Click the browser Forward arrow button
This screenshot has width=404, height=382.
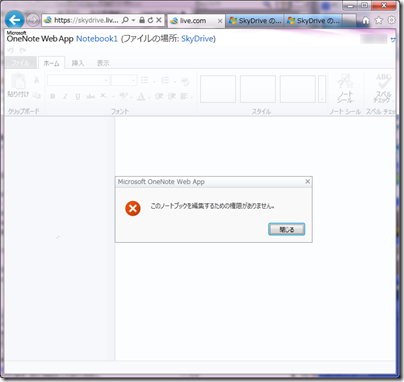click(32, 20)
